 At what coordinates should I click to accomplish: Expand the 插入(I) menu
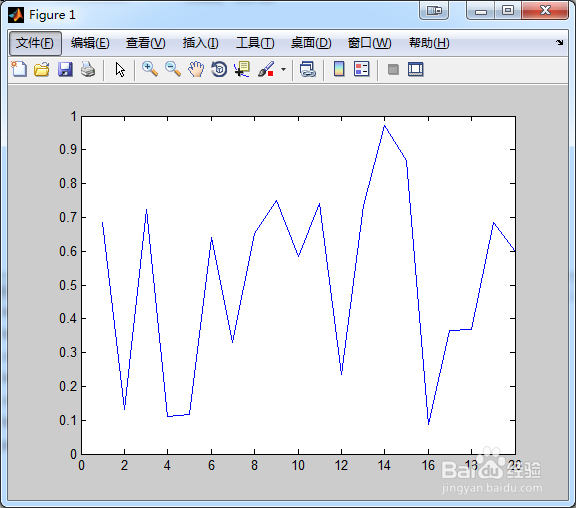pos(201,43)
